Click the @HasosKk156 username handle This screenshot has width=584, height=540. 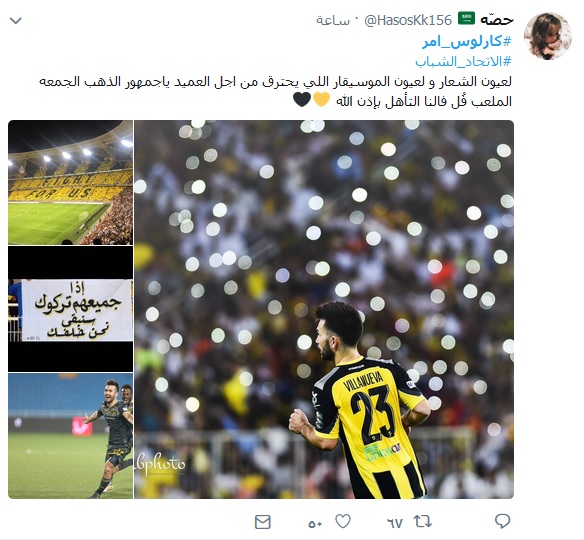[408, 20]
